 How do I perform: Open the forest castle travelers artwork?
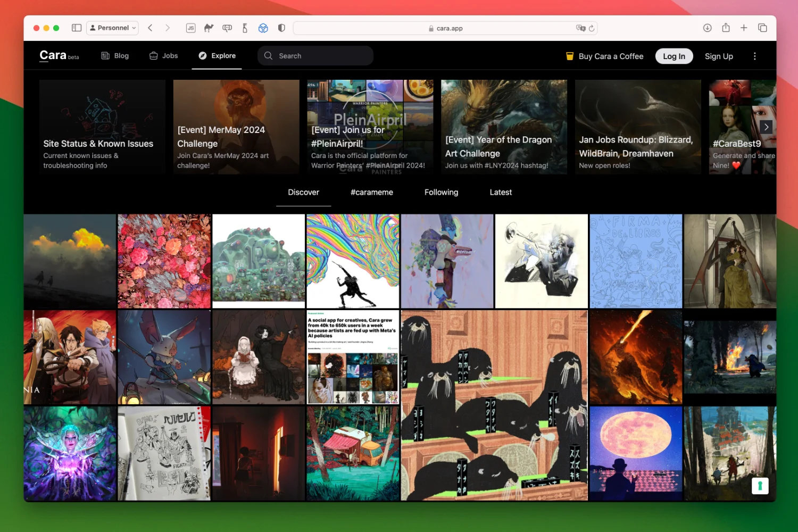730,453
